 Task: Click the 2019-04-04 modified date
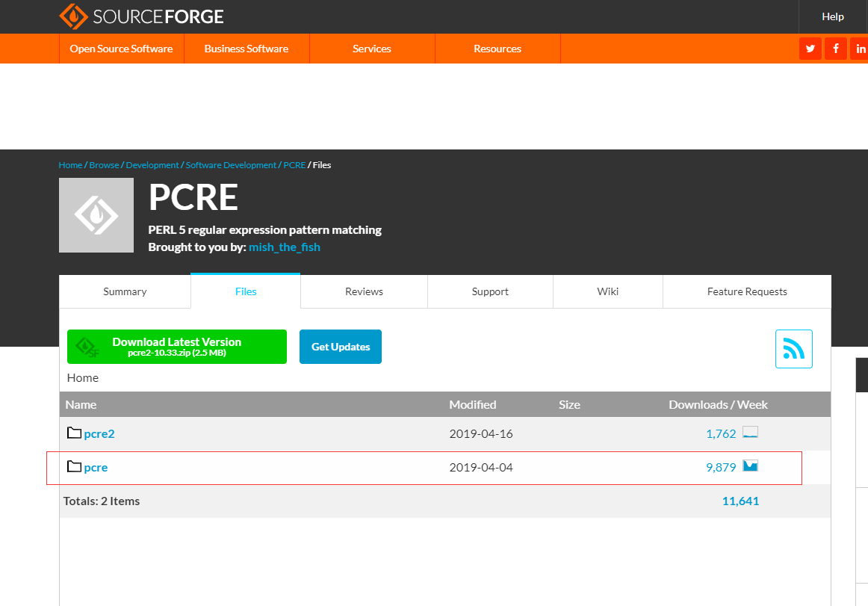(481, 468)
